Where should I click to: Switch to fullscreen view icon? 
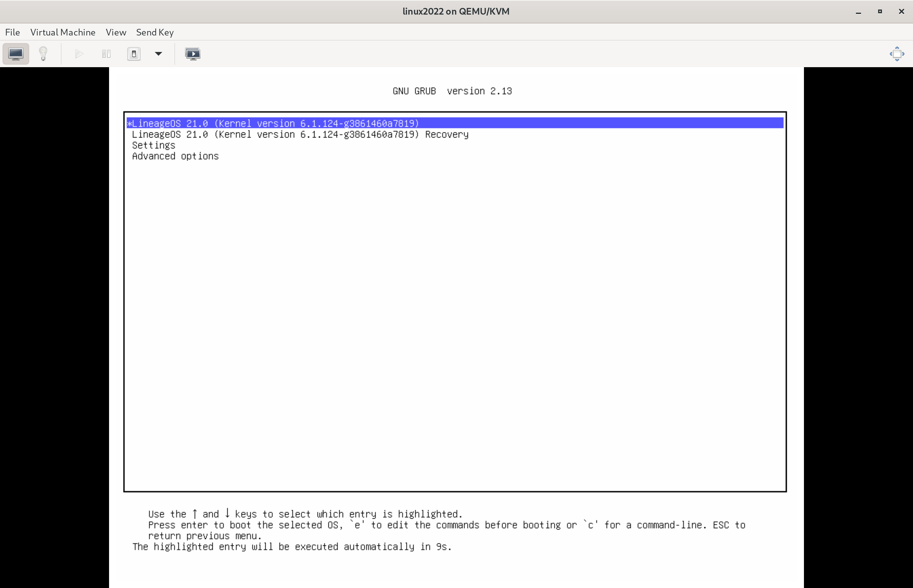pos(897,54)
